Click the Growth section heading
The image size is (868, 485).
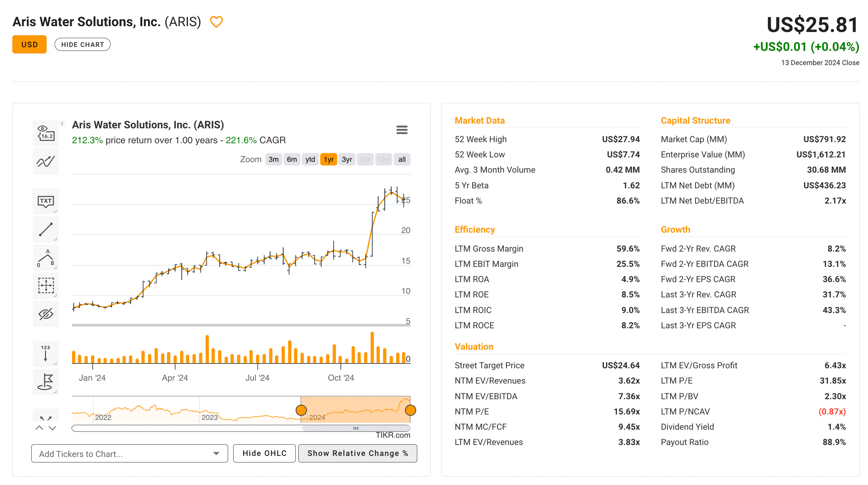pos(675,229)
